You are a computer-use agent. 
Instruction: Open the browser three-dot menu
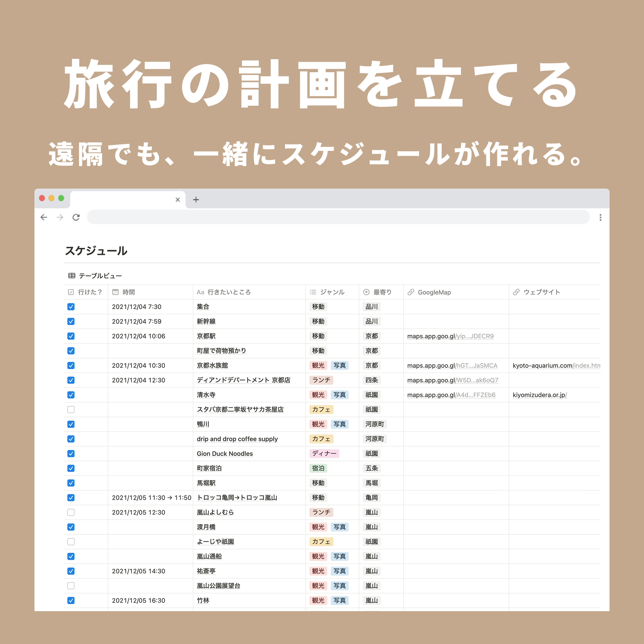pos(600,217)
